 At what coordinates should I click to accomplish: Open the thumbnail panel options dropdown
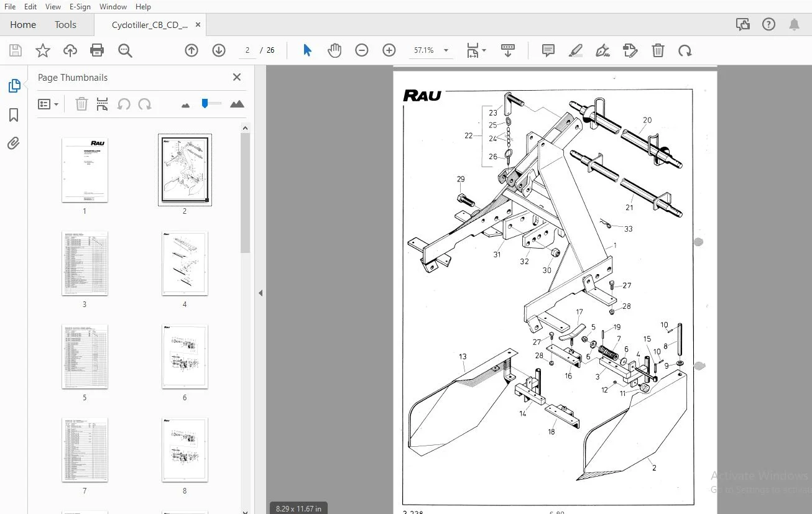(x=48, y=104)
